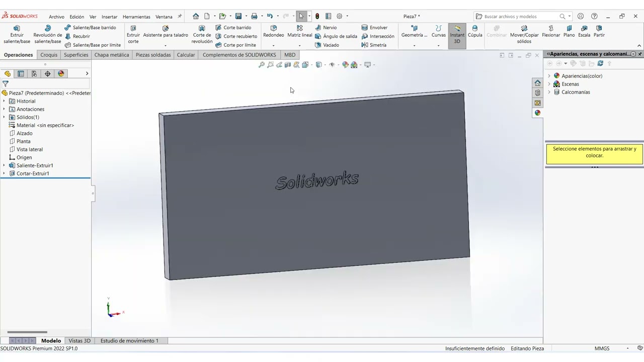644x362 pixels.
Task: Click the Corte por límite tool
Action: (235, 45)
